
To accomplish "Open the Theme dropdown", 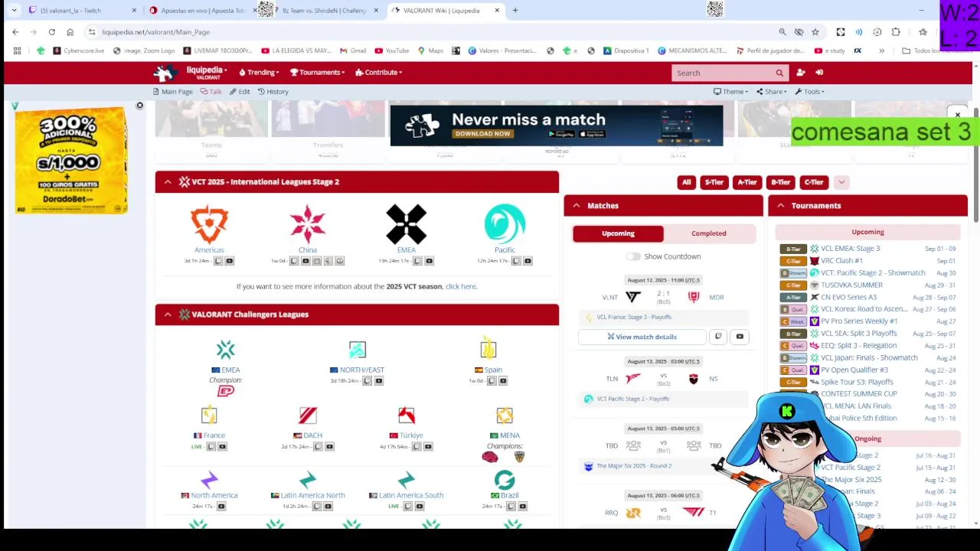I will click(x=731, y=92).
